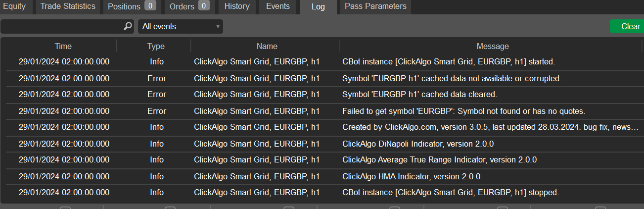Viewport: 644px width, 209px height.
Task: Select 'ClickAlgo DiNapoli Indicator, version 2.0.0' message
Action: click(x=418, y=144)
